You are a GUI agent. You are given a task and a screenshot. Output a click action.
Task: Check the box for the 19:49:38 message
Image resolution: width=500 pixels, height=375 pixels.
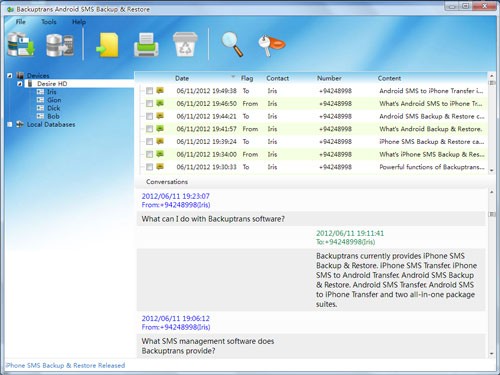[x=149, y=91]
